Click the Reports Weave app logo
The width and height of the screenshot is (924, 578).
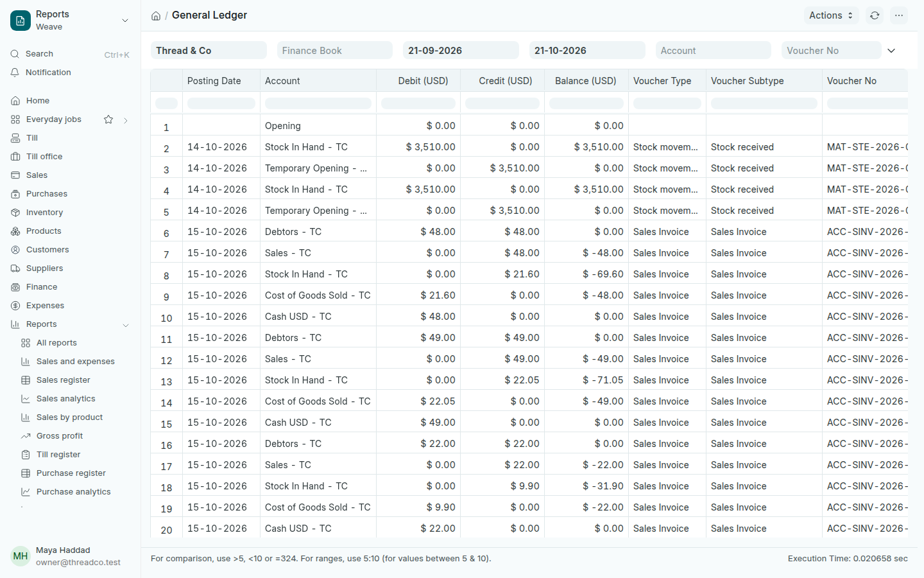click(x=21, y=21)
